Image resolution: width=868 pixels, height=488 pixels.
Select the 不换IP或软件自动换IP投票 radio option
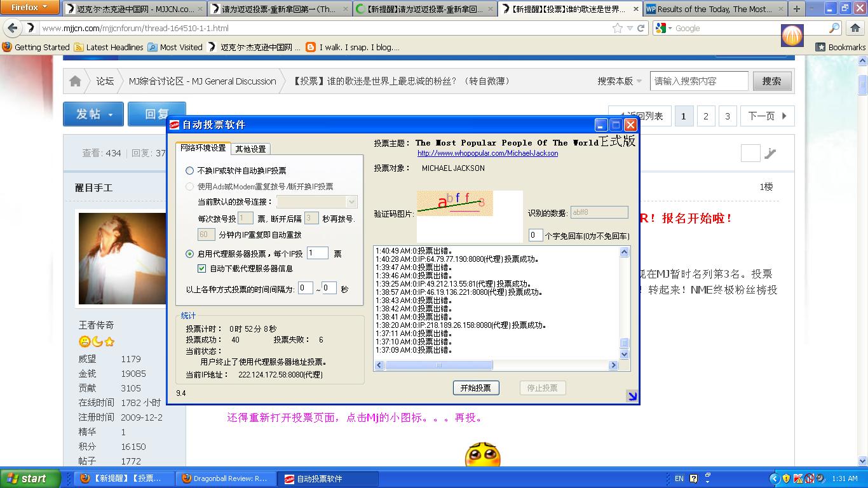(x=189, y=170)
